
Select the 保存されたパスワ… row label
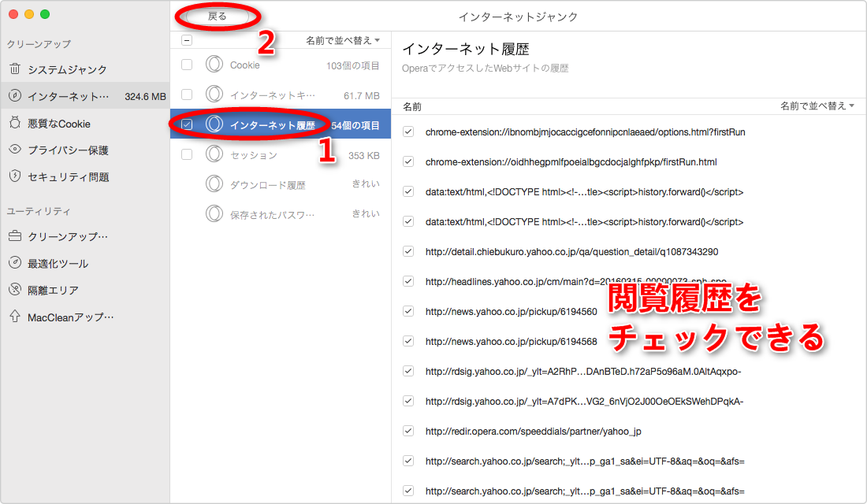point(272,215)
